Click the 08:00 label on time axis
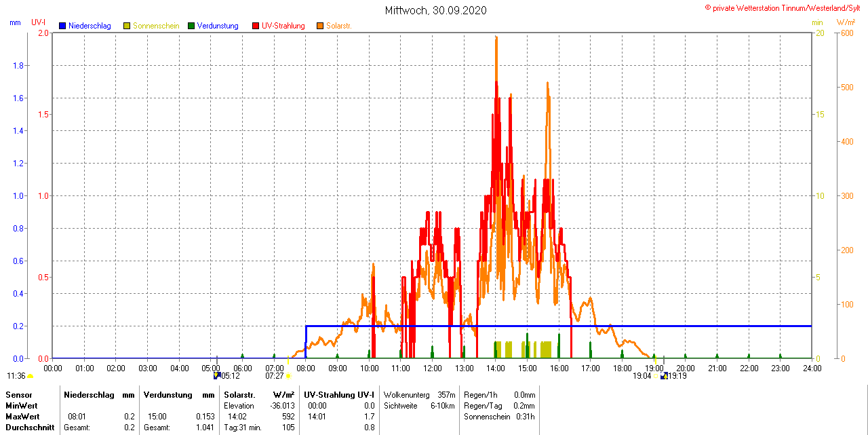Image resolution: width=868 pixels, height=435 pixels. click(x=306, y=368)
